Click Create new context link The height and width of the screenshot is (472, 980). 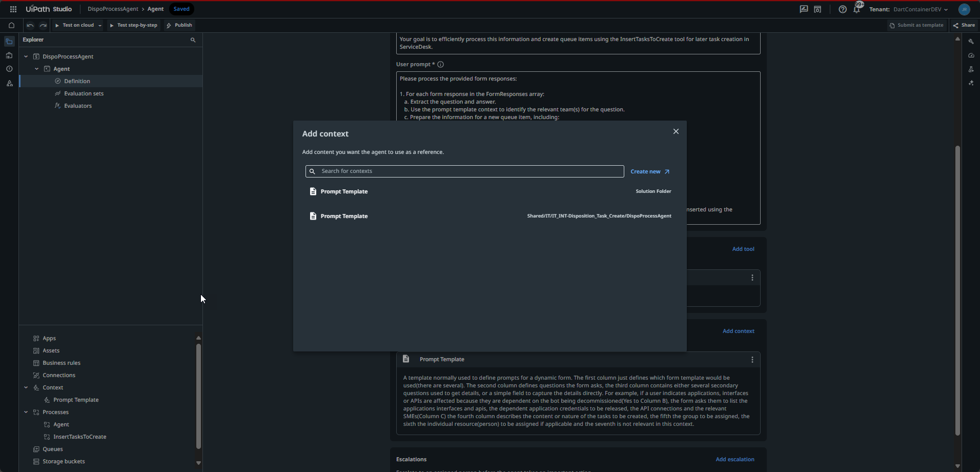pos(650,171)
